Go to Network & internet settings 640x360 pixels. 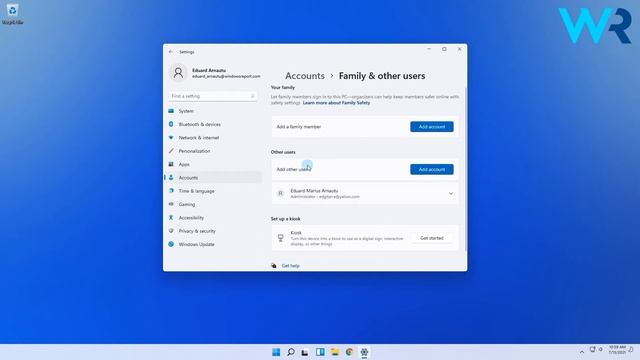point(199,138)
